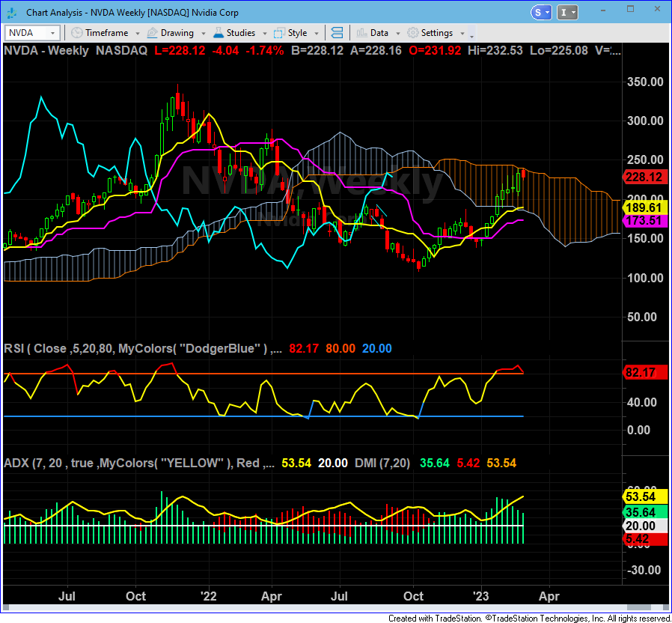Click the Settings gear icon
This screenshot has width=672, height=623.
tap(412, 33)
